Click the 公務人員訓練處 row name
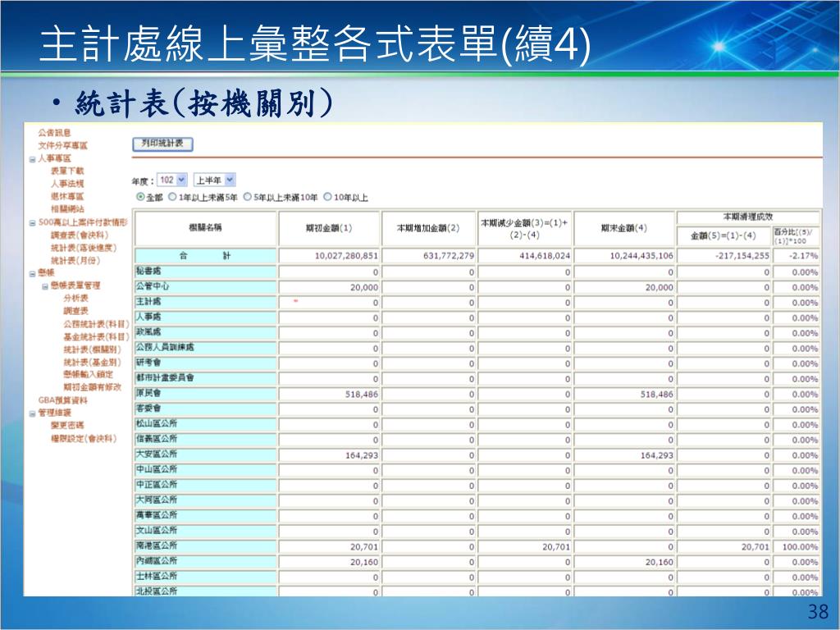This screenshot has width=840, height=630. click(x=165, y=347)
